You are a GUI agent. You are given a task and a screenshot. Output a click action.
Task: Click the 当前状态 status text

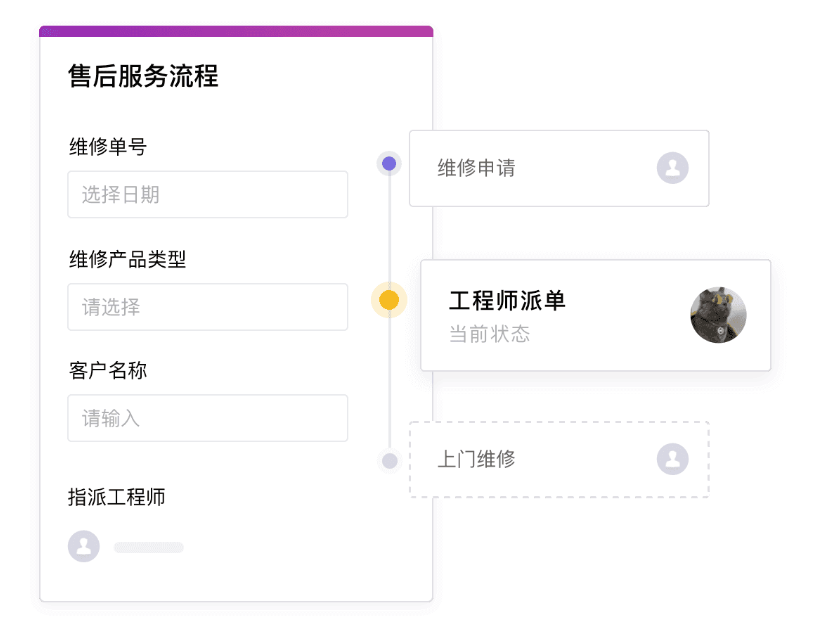pyautogui.click(x=489, y=334)
